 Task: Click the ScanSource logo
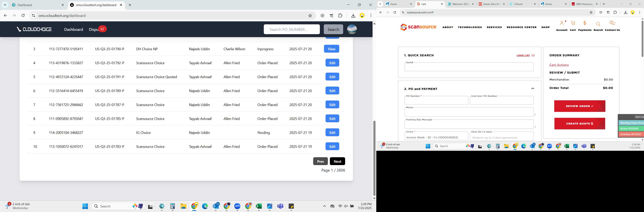pos(418,27)
